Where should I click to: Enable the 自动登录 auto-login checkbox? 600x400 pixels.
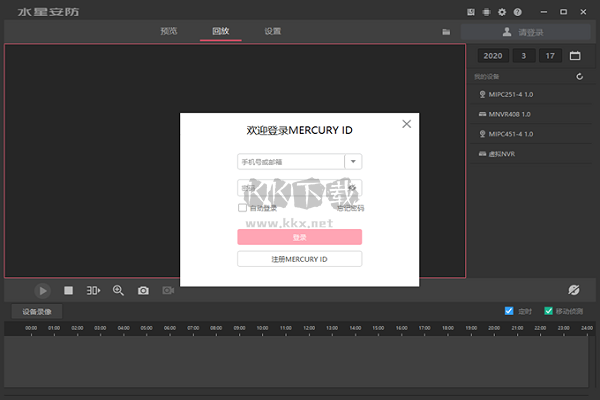point(243,208)
